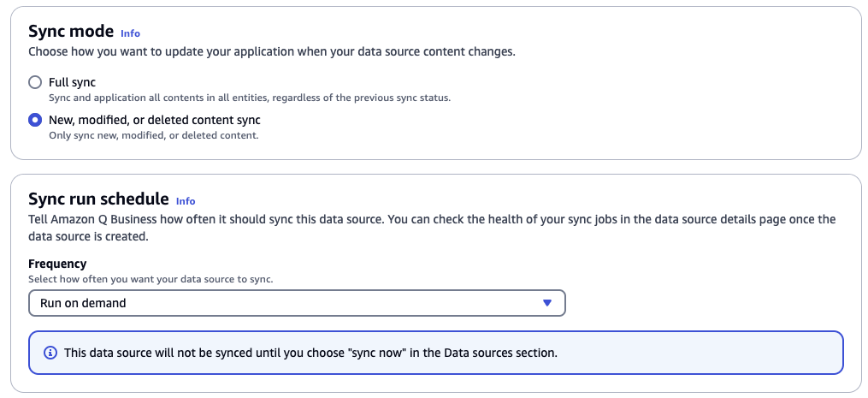Click the New, modified, or deleted content sync label
The height and width of the screenshot is (398, 868).
(x=154, y=120)
